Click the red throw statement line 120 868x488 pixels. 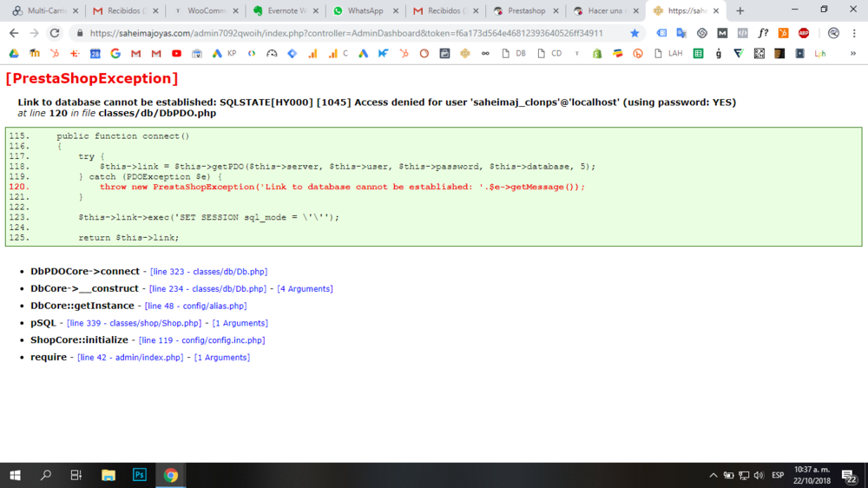[x=342, y=187]
